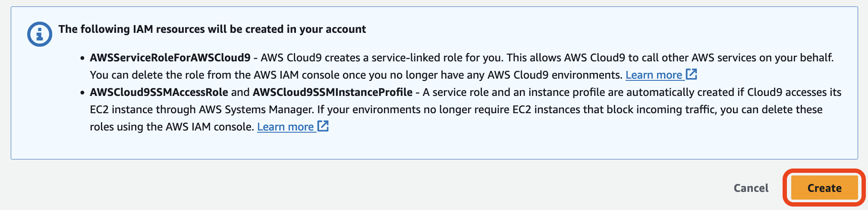Click the blue info circle icon
Image resolution: width=868 pixels, height=210 pixels.
coord(40,34)
